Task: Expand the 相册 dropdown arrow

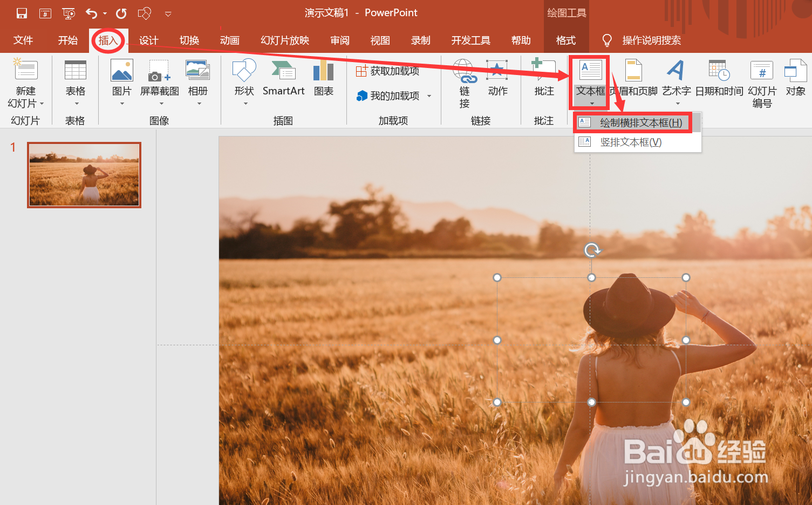Action: pyautogui.click(x=199, y=104)
